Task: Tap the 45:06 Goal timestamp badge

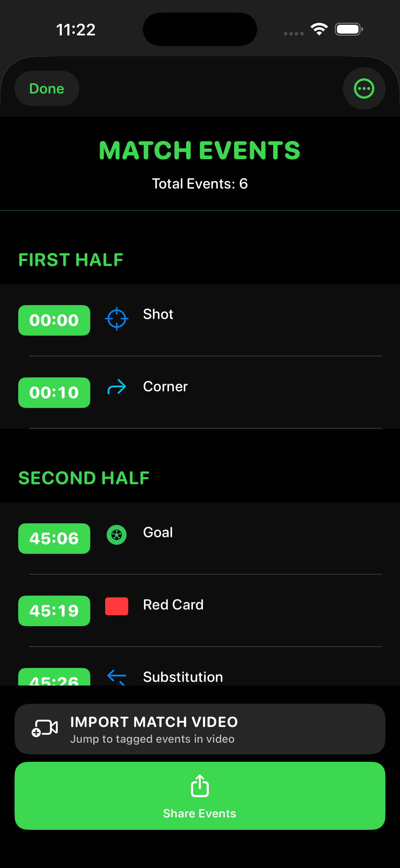Action: coord(54,538)
